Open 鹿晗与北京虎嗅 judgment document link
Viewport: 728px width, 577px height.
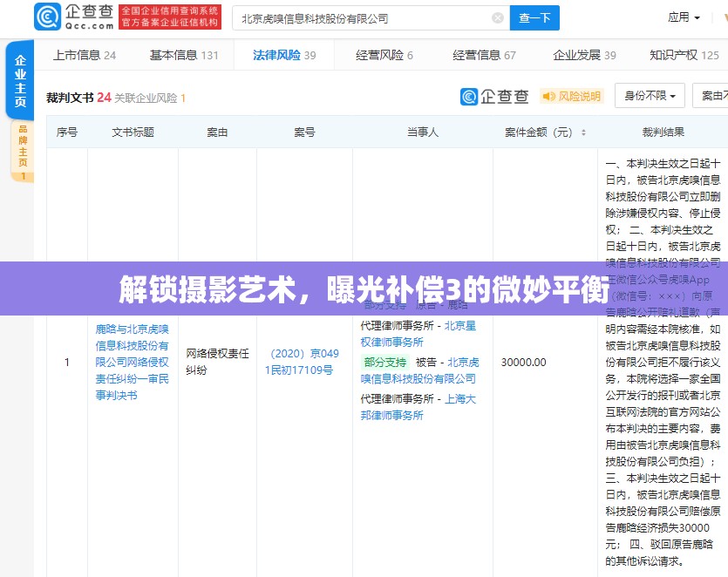(x=133, y=362)
